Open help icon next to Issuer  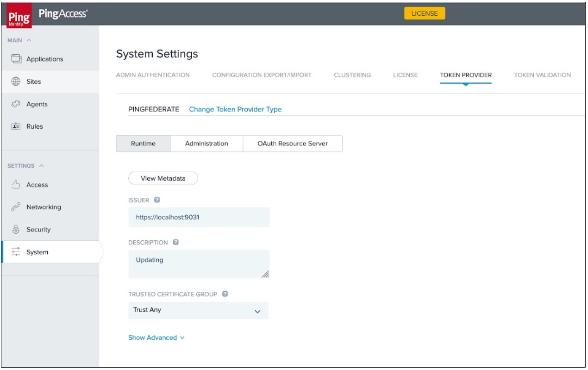click(157, 200)
